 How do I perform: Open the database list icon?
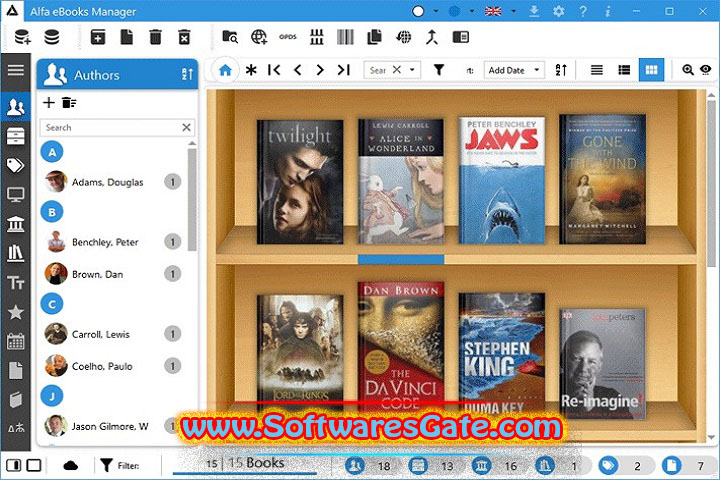pos(51,37)
